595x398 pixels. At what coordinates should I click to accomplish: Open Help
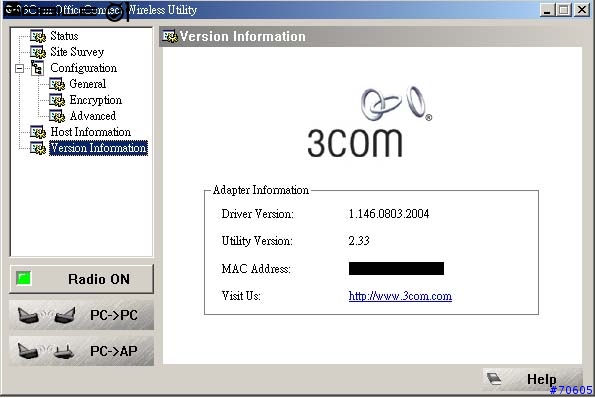[533, 379]
